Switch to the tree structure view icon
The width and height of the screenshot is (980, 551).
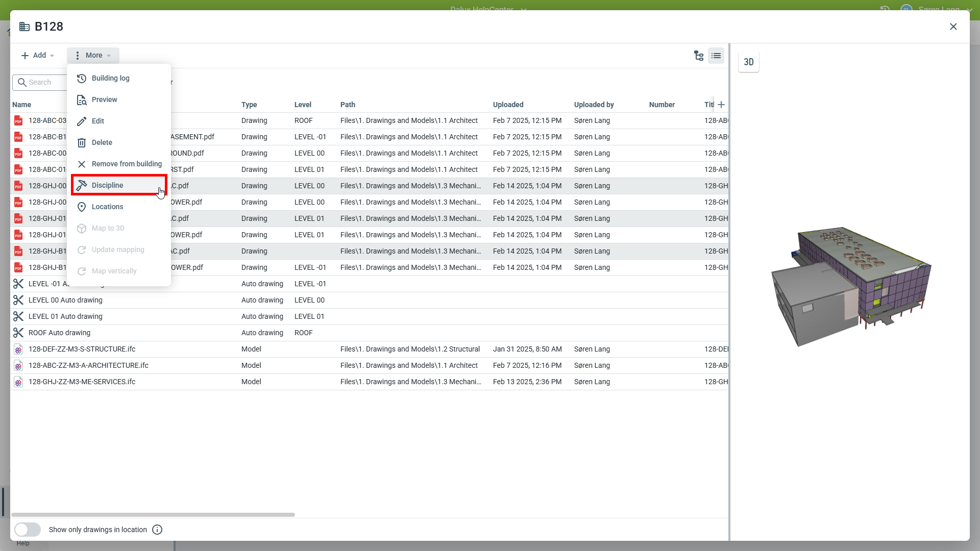(x=699, y=56)
